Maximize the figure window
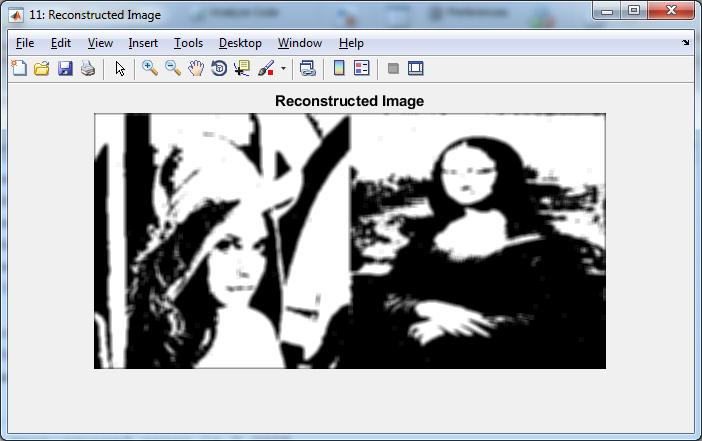 [x=634, y=11]
